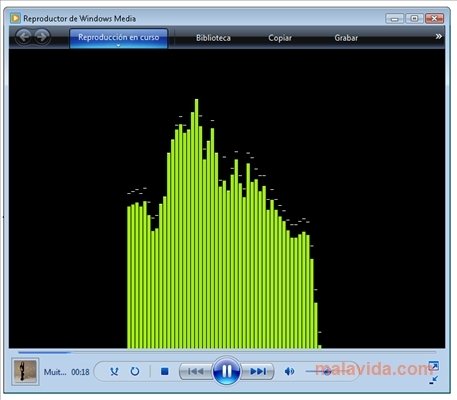Switch to the Biblioteca tab
The image size is (457, 400).
(x=213, y=38)
